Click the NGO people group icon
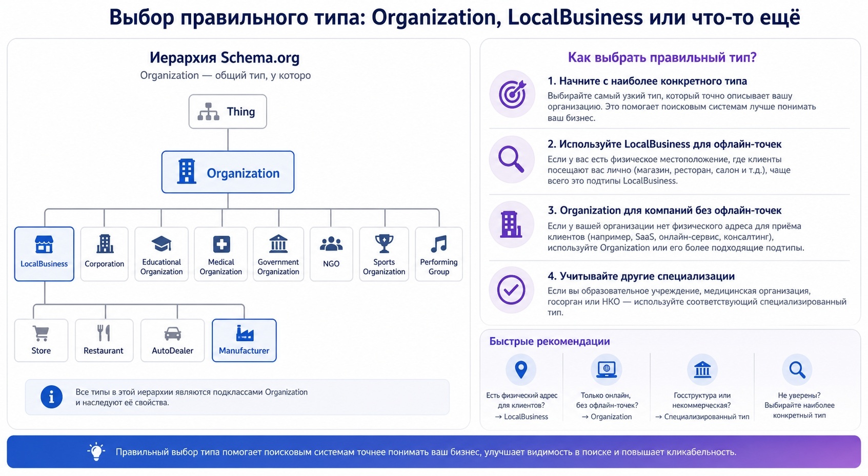868x476 pixels. (x=331, y=244)
